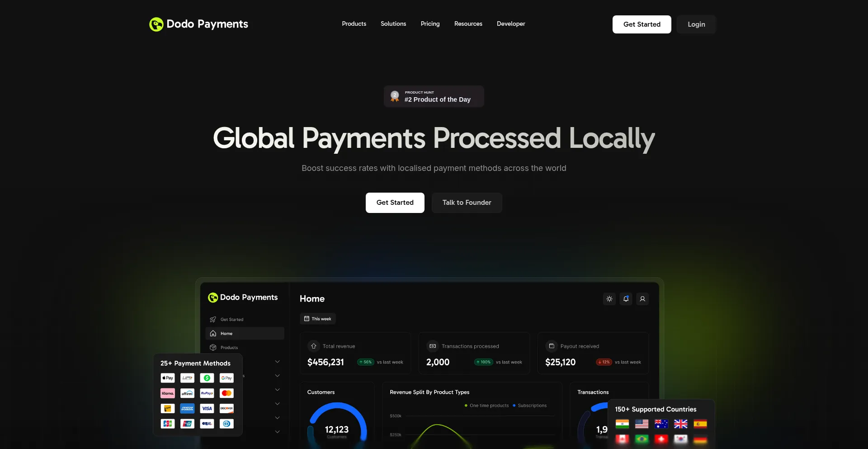The height and width of the screenshot is (449, 868).
Task: Click the UPI payment logo
Action: [x=187, y=378]
